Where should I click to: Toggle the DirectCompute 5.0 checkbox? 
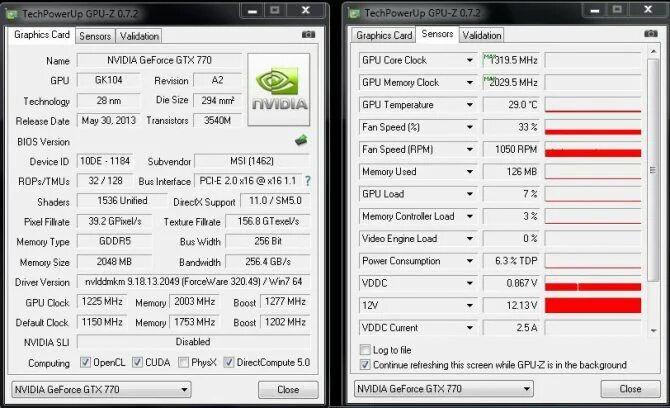tap(229, 362)
